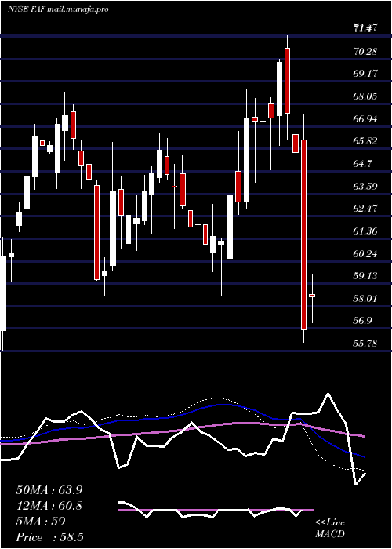Viewport: 392px width, 549px height.
Task: Click the 5MA : 59 readout
Action: tap(41, 522)
